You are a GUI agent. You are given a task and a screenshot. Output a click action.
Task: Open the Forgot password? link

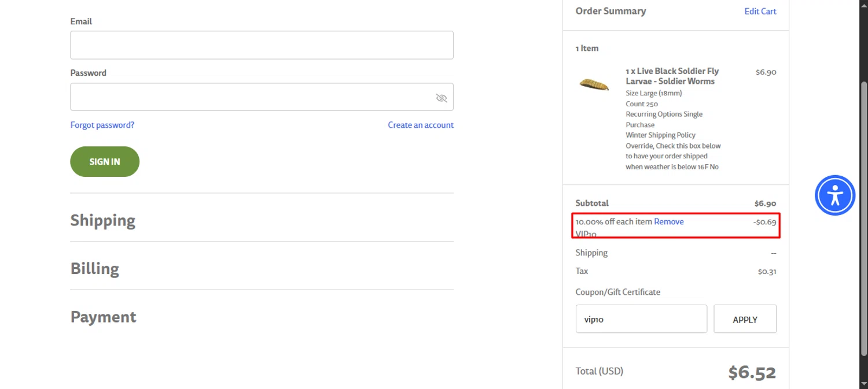click(x=102, y=125)
